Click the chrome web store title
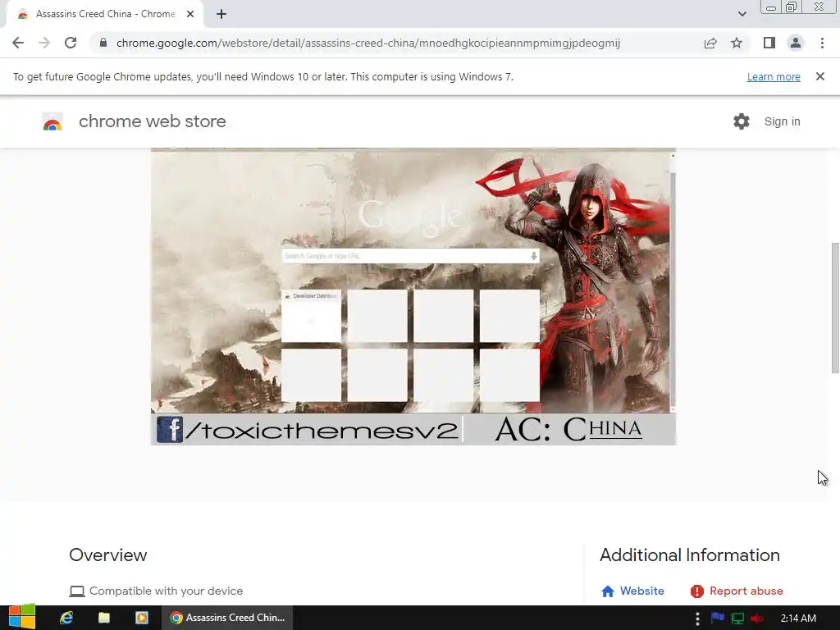The image size is (840, 630). (152, 121)
